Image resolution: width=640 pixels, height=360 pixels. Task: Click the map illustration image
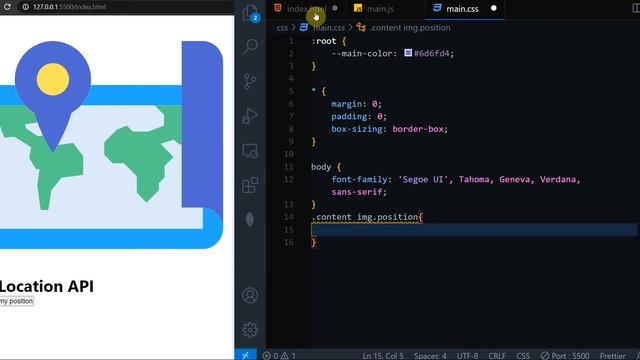point(111,144)
